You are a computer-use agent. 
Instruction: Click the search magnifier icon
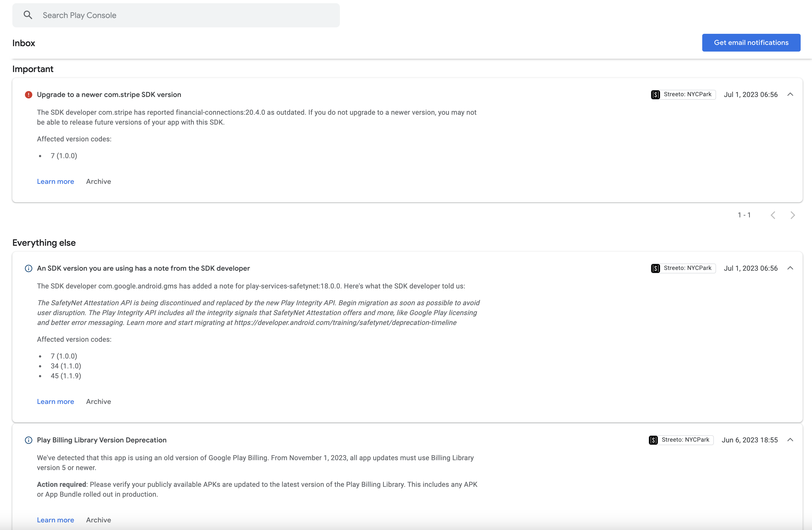(x=28, y=15)
